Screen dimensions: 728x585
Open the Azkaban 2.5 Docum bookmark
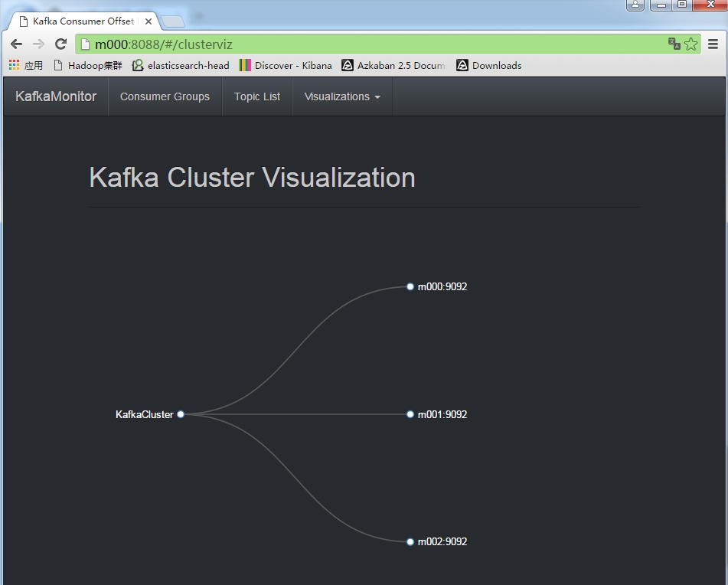coord(393,65)
